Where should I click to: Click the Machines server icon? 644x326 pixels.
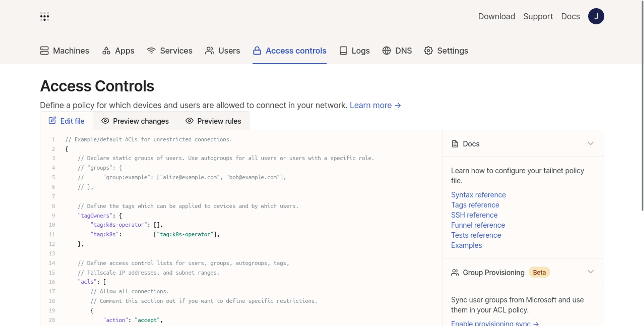[x=44, y=51]
